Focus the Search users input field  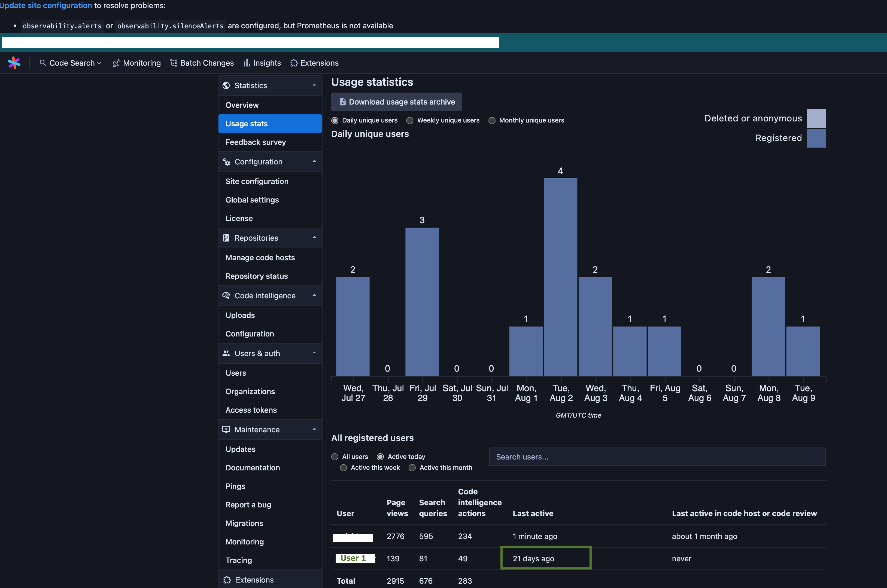(x=657, y=457)
